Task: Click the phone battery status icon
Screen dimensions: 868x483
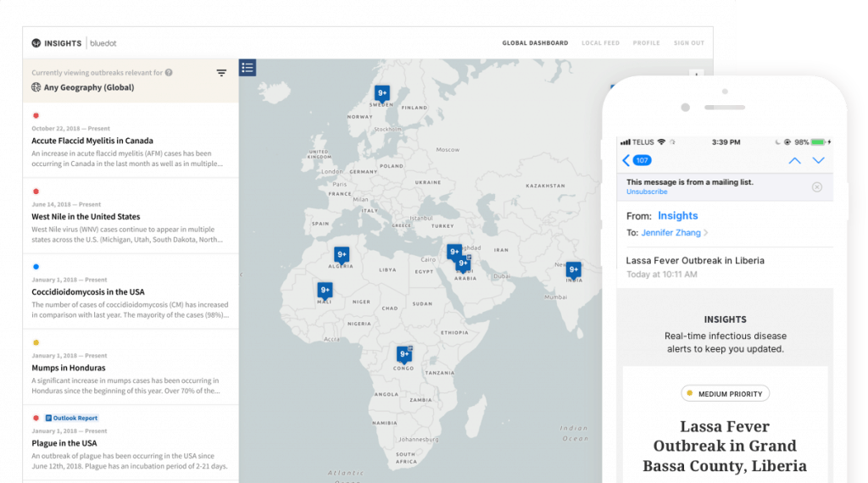Action: click(818, 142)
